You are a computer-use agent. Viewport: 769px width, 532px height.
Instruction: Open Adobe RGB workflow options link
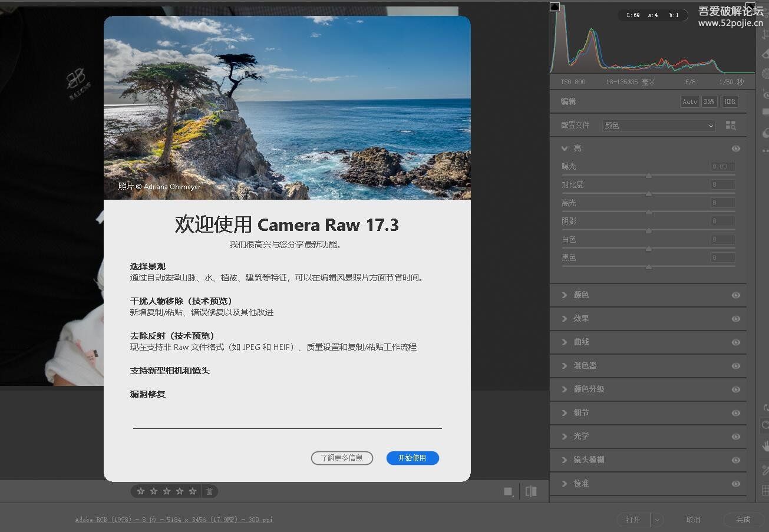pos(174,520)
